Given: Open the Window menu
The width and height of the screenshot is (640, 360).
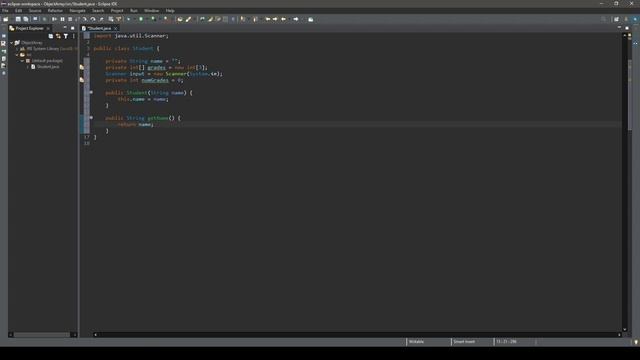Looking at the screenshot, I should click(x=151, y=11).
